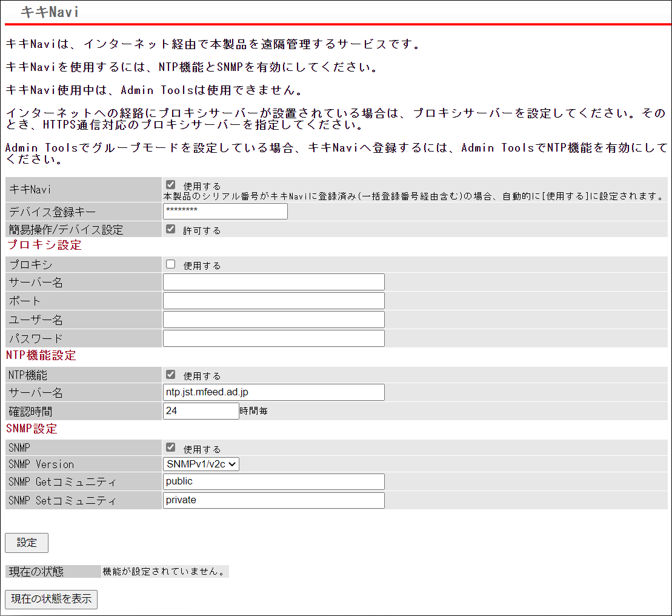Uncheck 簡易操作/デバイス設定 許可する checkbox
672x616 pixels.
click(x=171, y=229)
